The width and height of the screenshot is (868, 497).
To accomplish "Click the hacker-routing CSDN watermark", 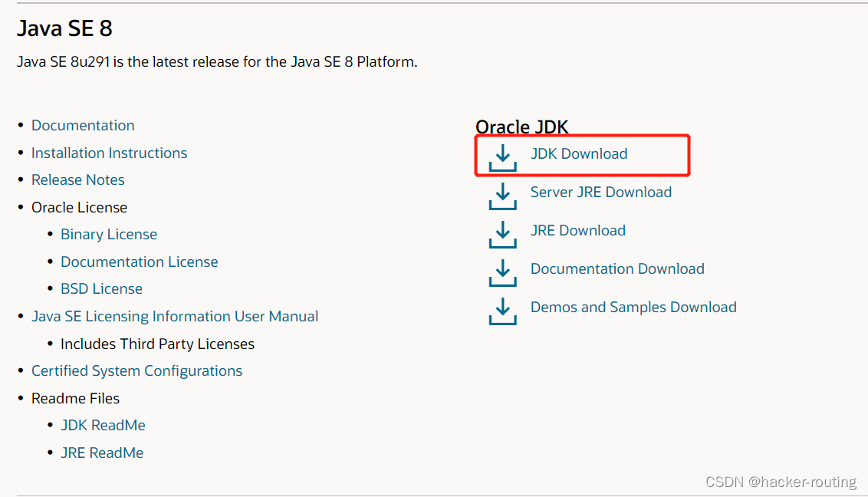I will click(780, 482).
